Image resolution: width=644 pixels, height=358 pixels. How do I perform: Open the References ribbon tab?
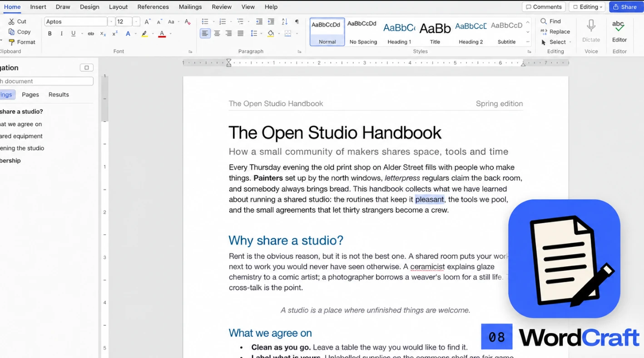[153, 7]
